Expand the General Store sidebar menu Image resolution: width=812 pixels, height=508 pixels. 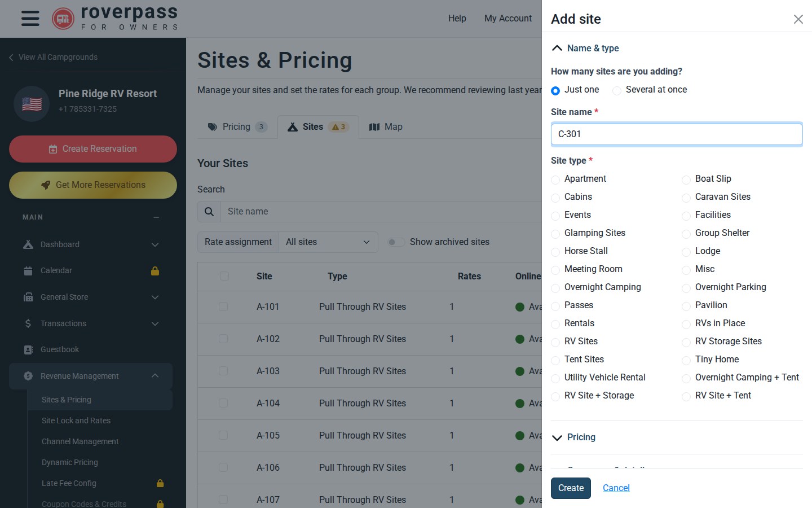coord(155,297)
